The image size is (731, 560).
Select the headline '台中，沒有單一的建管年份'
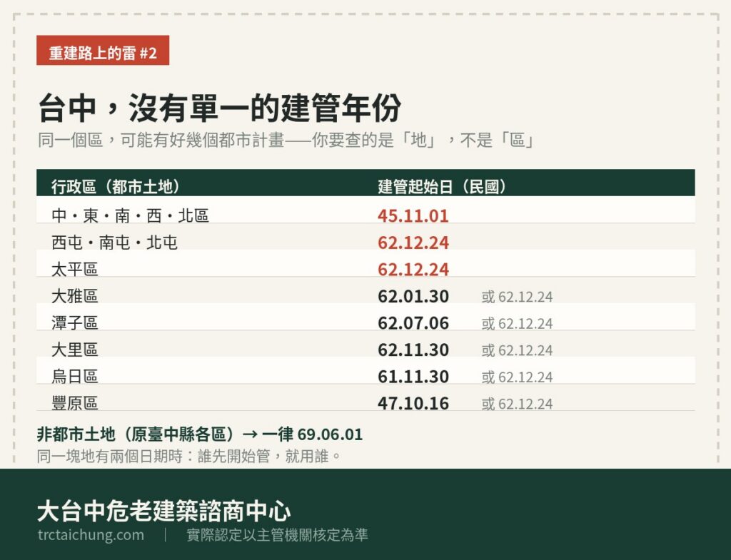click(219, 108)
